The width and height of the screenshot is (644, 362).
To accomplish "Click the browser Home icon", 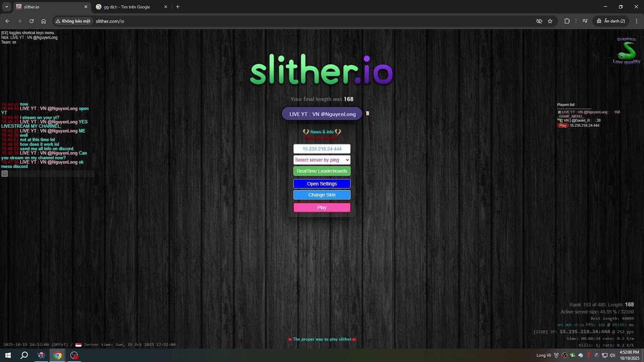I will [44, 21].
